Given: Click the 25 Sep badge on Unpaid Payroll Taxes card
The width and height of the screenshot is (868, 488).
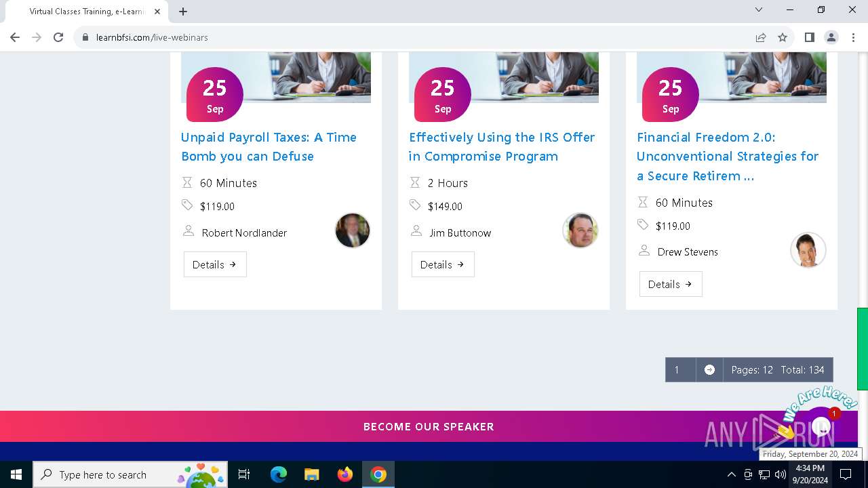Looking at the screenshot, I should (x=214, y=94).
